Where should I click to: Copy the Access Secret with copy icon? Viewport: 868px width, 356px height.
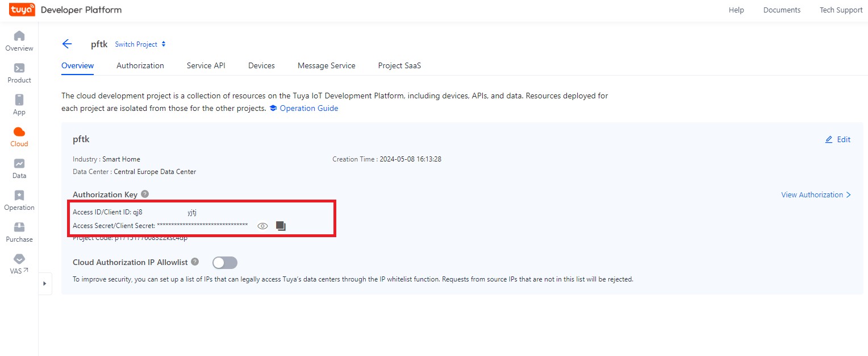coord(281,226)
